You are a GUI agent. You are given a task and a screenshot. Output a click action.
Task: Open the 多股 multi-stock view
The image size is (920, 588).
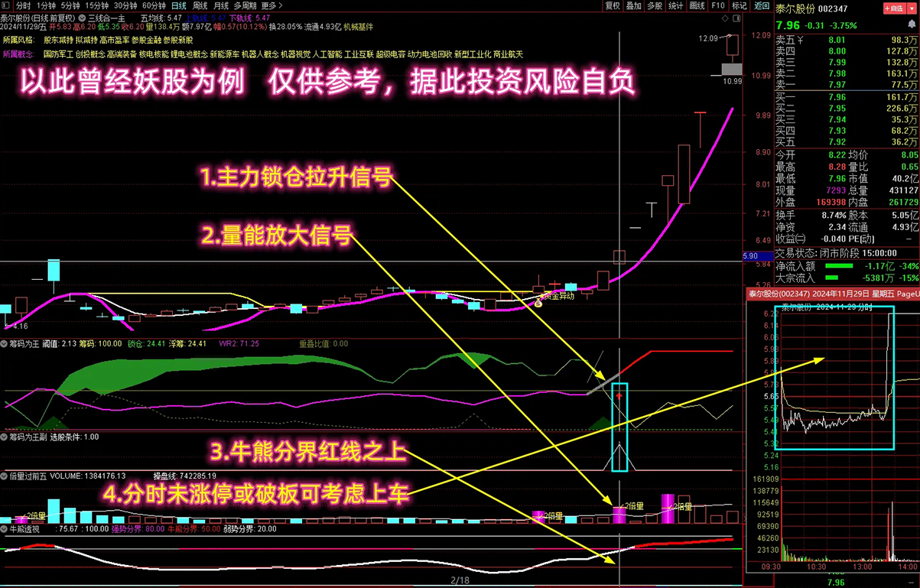point(655,5)
